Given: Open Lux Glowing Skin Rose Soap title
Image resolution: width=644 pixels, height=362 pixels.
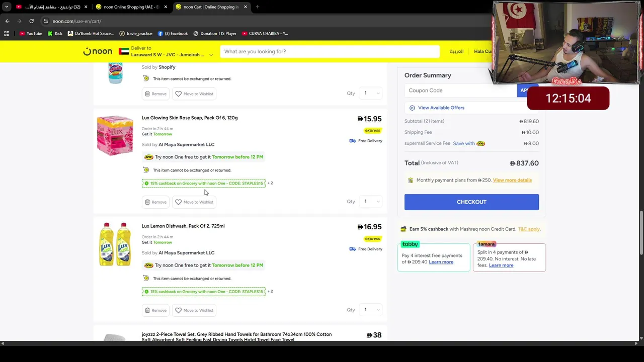Looking at the screenshot, I should [x=190, y=118].
